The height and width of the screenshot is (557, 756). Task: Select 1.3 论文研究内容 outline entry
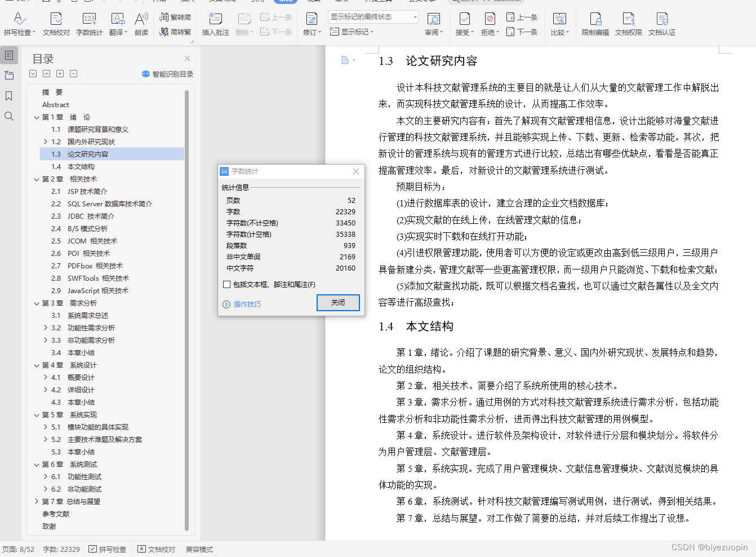point(112,154)
